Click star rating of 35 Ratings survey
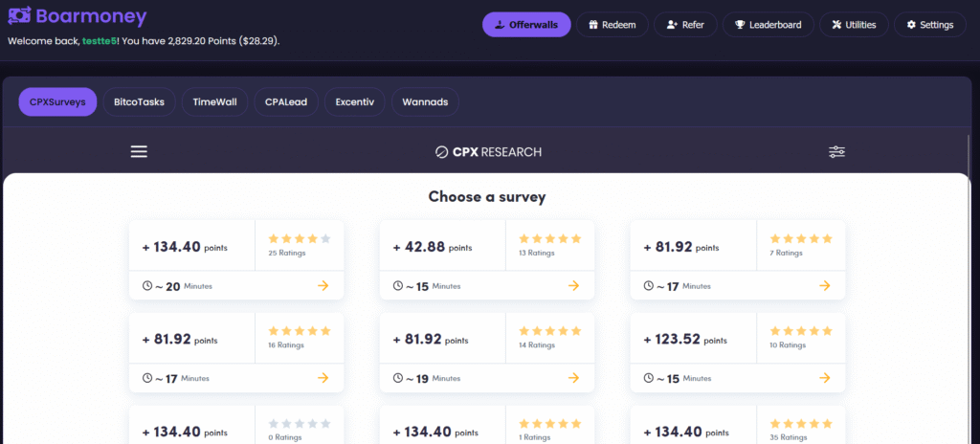 [x=801, y=423]
